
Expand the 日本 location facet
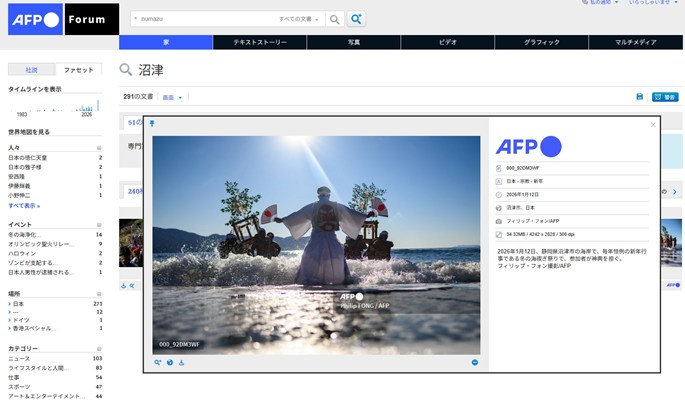pyautogui.click(x=9, y=303)
